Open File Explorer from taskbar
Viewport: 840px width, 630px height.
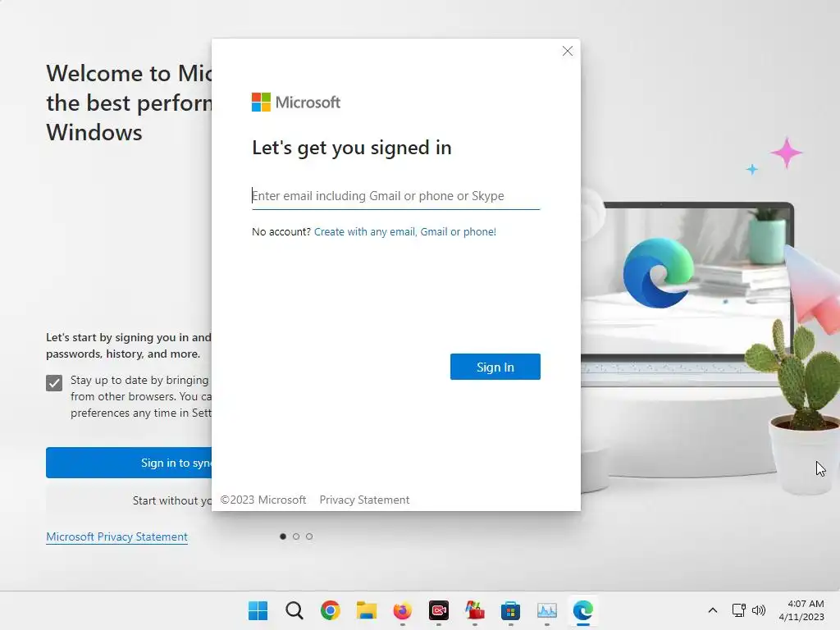click(x=367, y=610)
